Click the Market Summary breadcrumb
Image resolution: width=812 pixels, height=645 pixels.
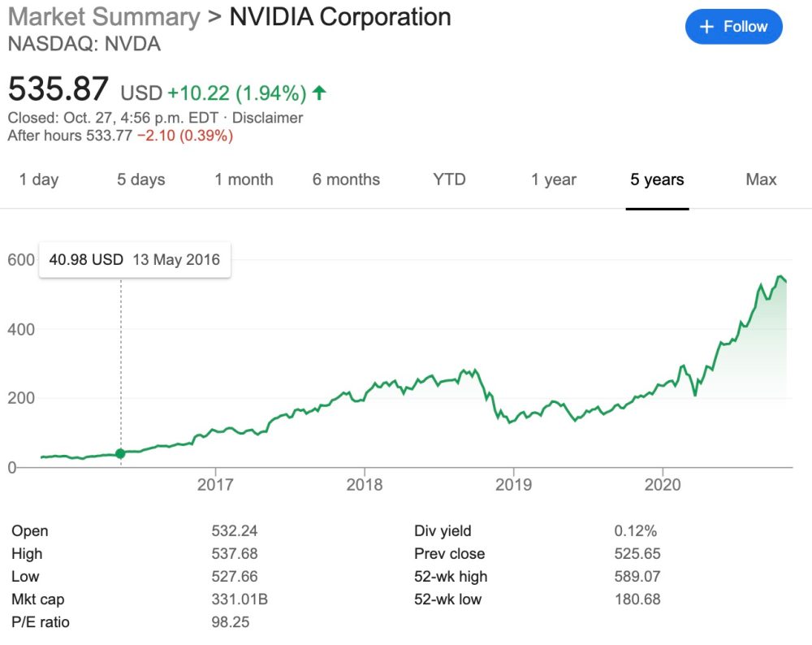click(x=103, y=16)
